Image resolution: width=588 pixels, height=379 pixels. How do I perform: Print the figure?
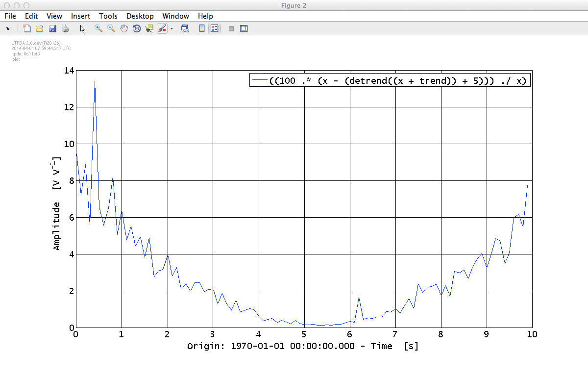[x=65, y=29]
